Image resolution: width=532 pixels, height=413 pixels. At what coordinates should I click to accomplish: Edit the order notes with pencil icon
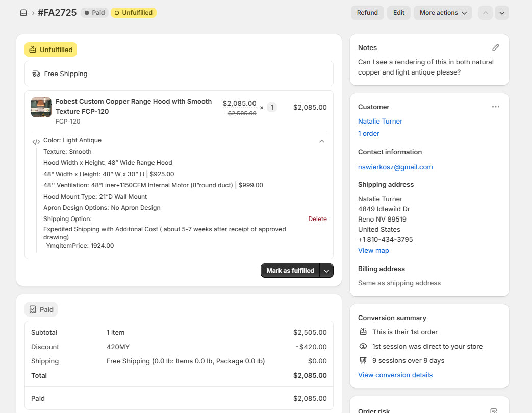[496, 47]
